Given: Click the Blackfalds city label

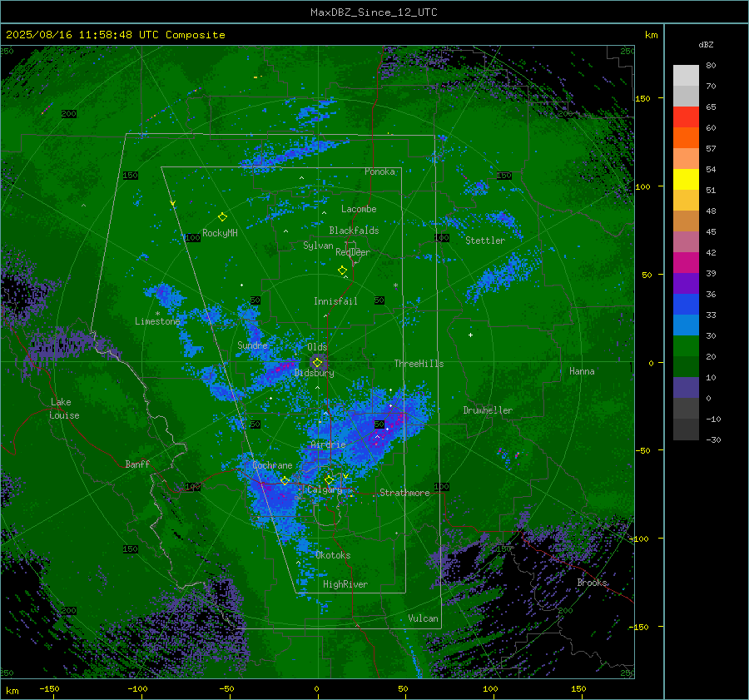Looking at the screenshot, I should (354, 231).
